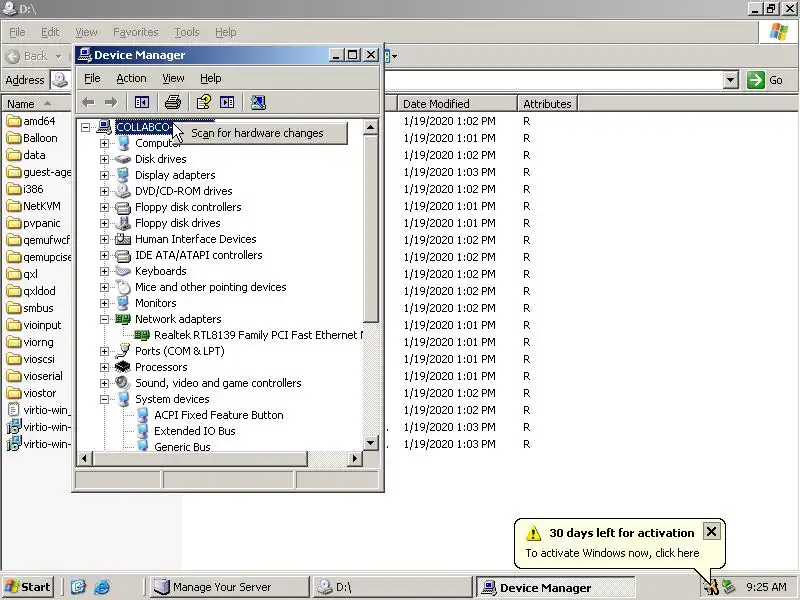The width and height of the screenshot is (800, 600).
Task: Select the Balloon folder in D:\ window
Action: [32, 138]
